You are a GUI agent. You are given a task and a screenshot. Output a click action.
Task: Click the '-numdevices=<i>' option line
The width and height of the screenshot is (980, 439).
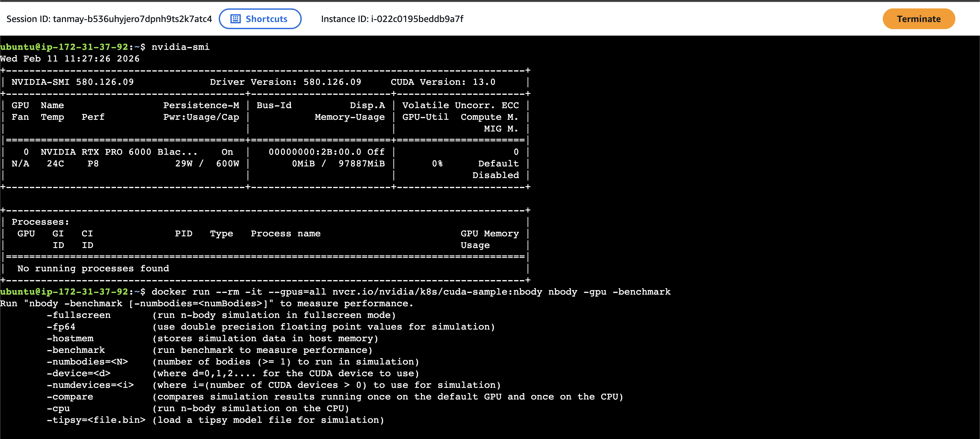click(x=274, y=385)
